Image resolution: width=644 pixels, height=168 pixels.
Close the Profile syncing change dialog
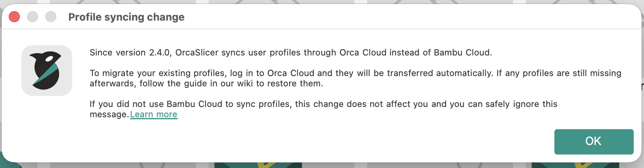[x=14, y=17]
